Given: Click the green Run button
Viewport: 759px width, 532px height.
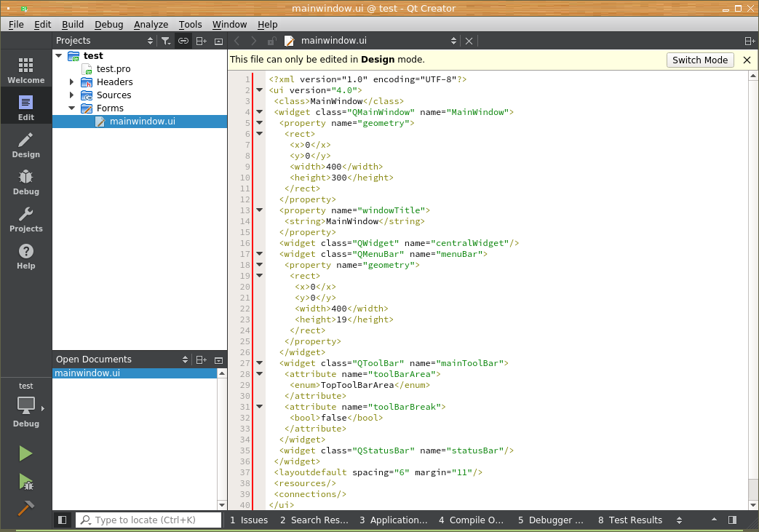Looking at the screenshot, I should coord(25,453).
